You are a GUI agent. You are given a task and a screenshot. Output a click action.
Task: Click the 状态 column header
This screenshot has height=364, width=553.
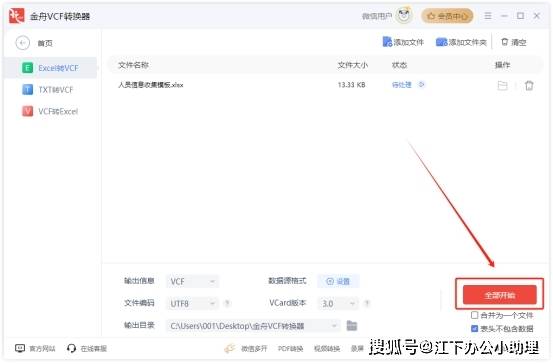click(x=399, y=65)
